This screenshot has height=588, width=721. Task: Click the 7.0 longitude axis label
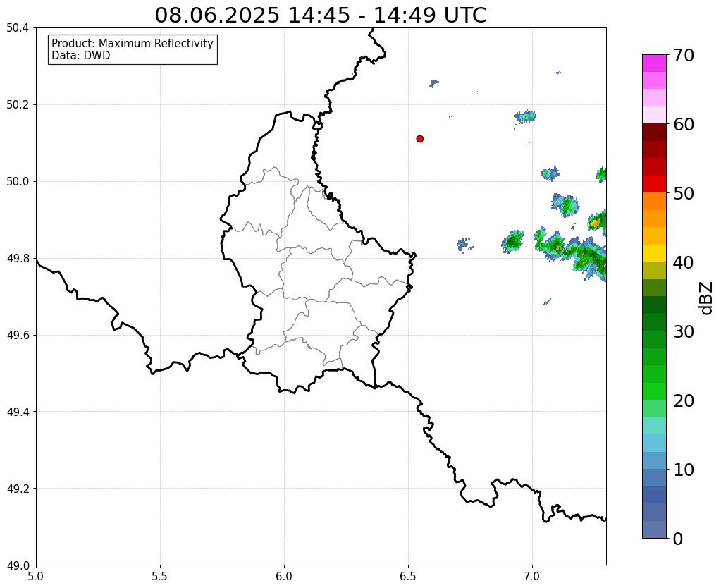[x=533, y=577]
